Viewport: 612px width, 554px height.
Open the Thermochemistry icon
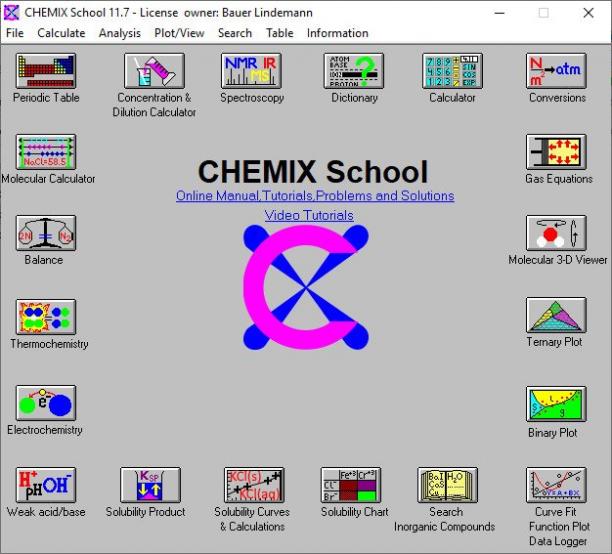46,317
